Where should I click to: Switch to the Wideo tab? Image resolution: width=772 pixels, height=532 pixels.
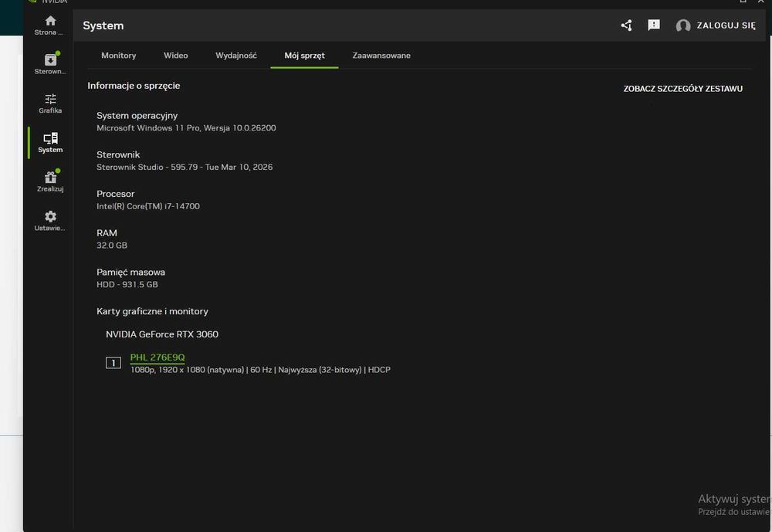click(x=176, y=56)
